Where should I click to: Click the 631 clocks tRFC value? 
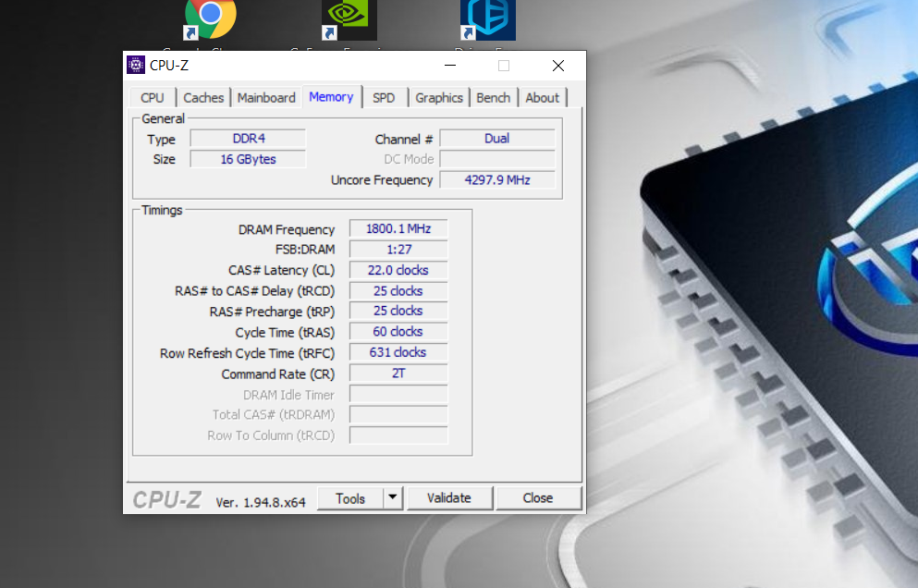pyautogui.click(x=398, y=352)
